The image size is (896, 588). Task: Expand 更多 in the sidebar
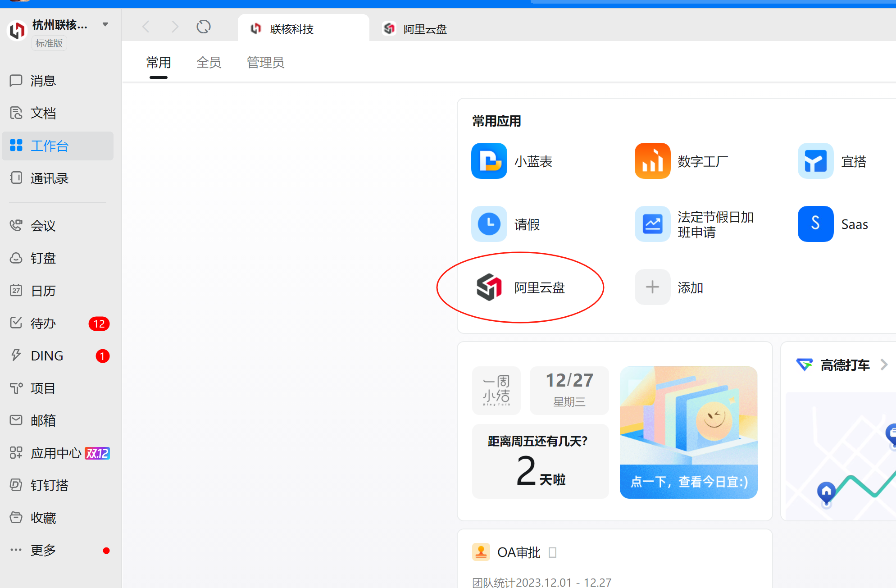(43, 550)
